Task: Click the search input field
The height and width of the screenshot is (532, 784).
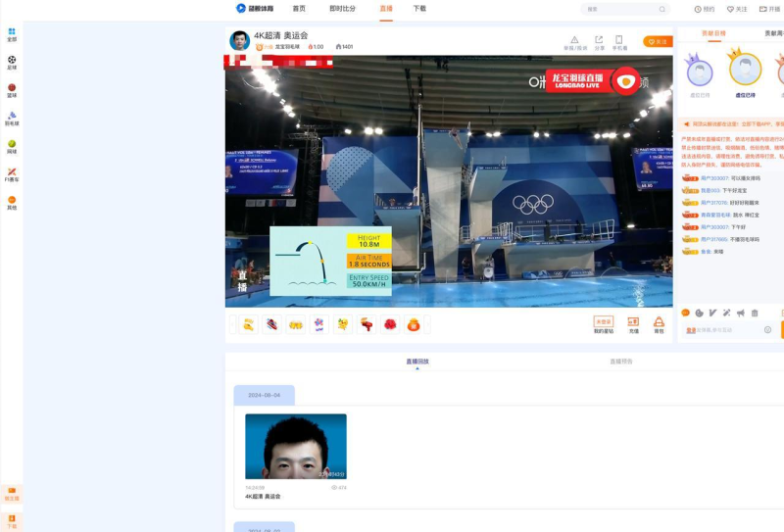Action: [627, 9]
